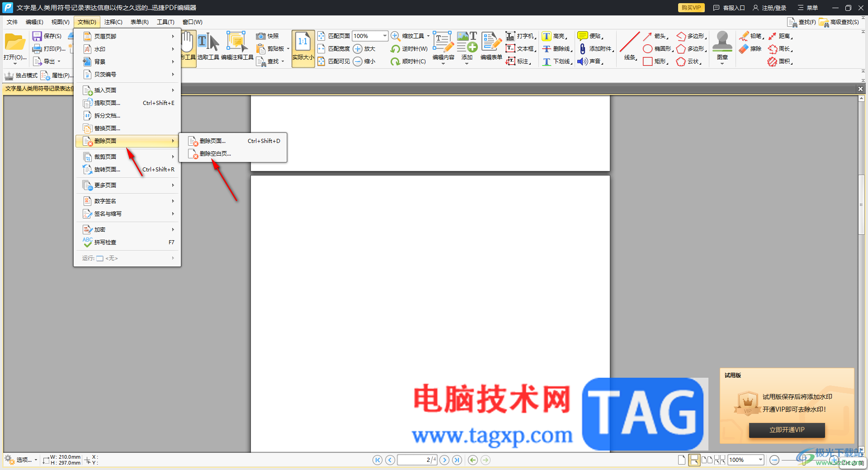Click the page number input field
868x470 pixels.
[x=417, y=460]
